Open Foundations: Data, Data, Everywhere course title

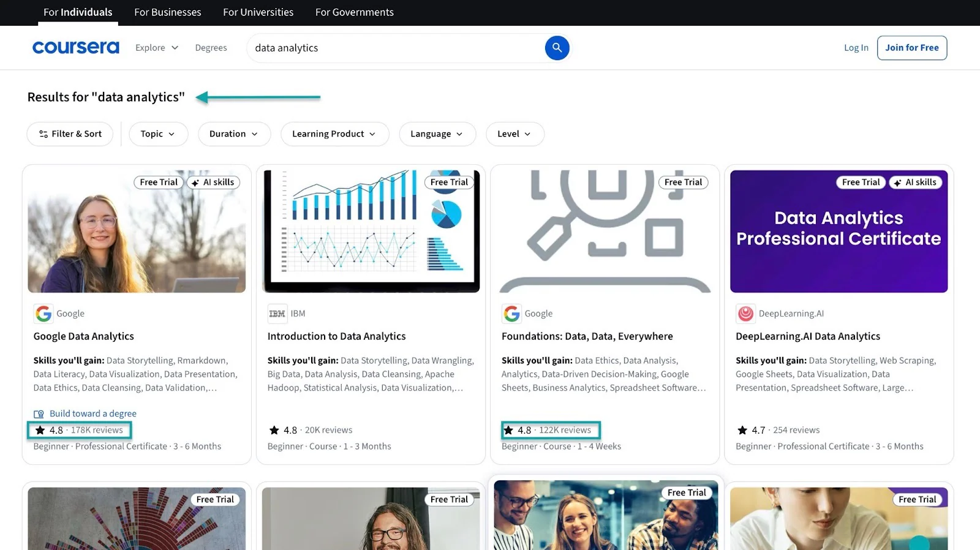click(587, 336)
